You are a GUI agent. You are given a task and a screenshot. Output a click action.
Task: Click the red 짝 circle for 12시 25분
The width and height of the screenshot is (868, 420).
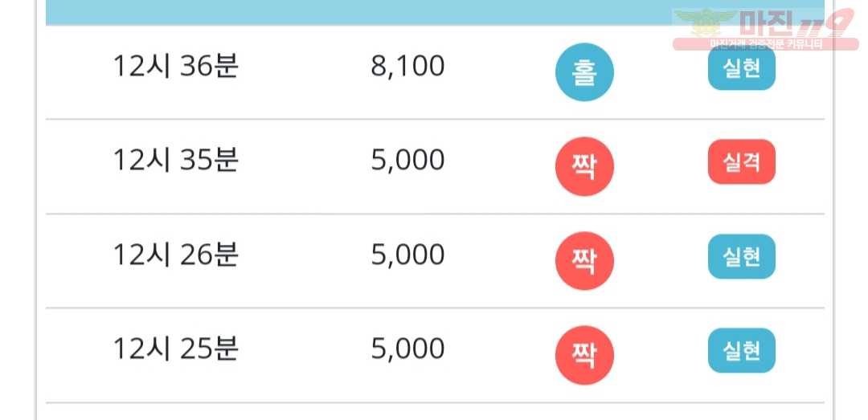point(584,355)
